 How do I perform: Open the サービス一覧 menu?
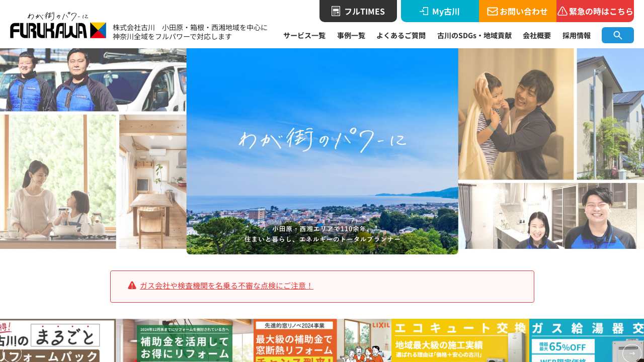304,35
